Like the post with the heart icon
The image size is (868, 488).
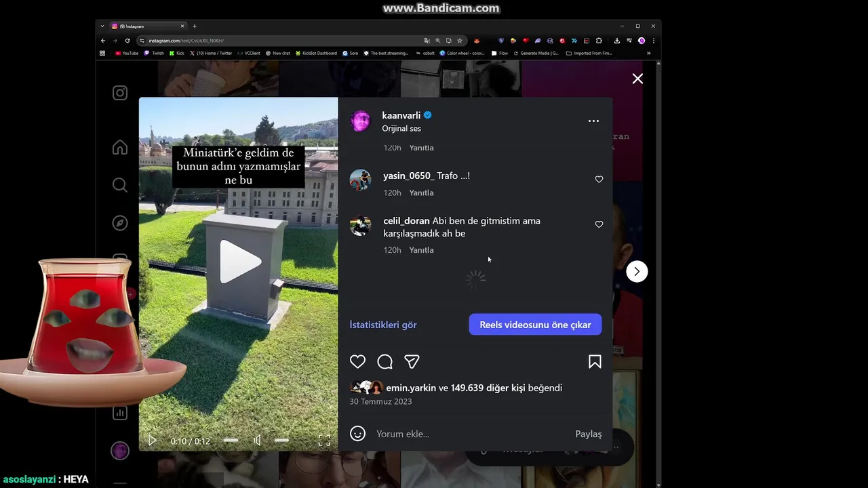[x=357, y=362]
